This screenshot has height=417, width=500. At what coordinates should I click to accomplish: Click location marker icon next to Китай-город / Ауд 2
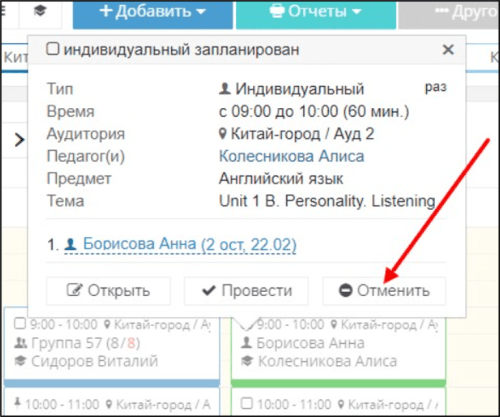223,134
